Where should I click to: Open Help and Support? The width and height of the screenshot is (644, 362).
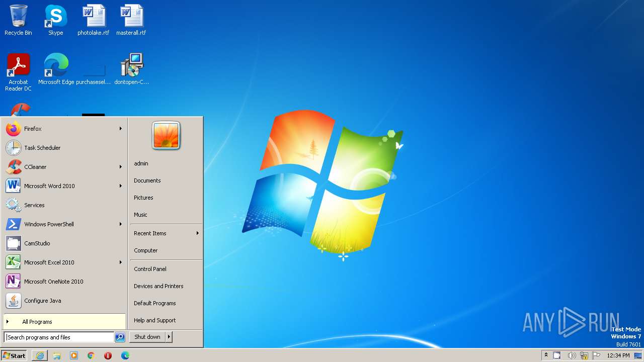coord(166,320)
